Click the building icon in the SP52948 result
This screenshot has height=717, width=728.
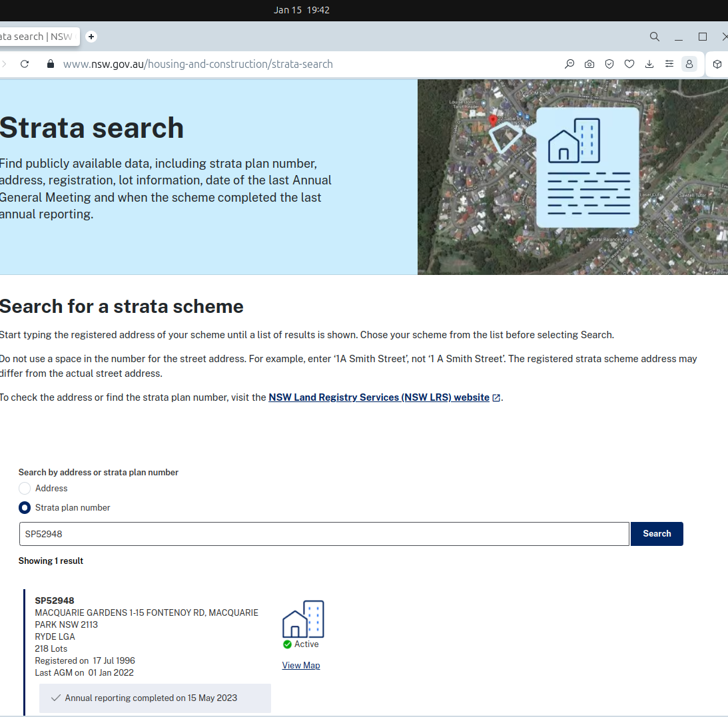point(303,618)
